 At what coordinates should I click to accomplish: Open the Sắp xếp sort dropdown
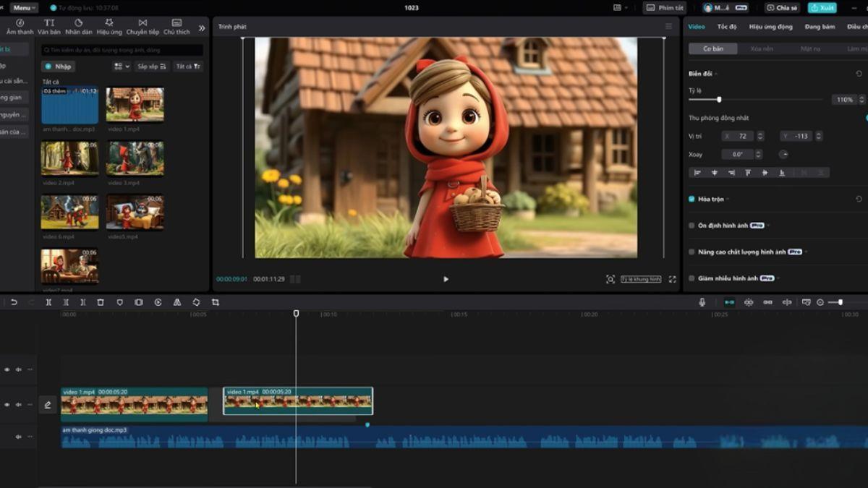tap(153, 67)
